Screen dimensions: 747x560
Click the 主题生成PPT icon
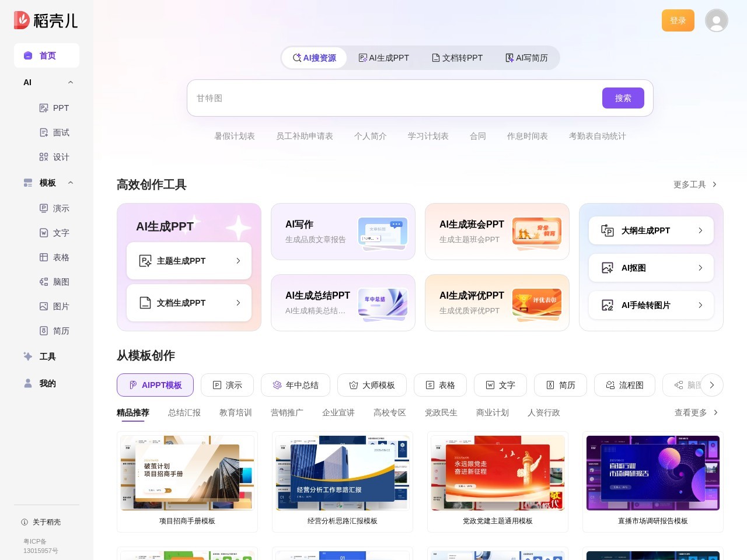click(145, 261)
